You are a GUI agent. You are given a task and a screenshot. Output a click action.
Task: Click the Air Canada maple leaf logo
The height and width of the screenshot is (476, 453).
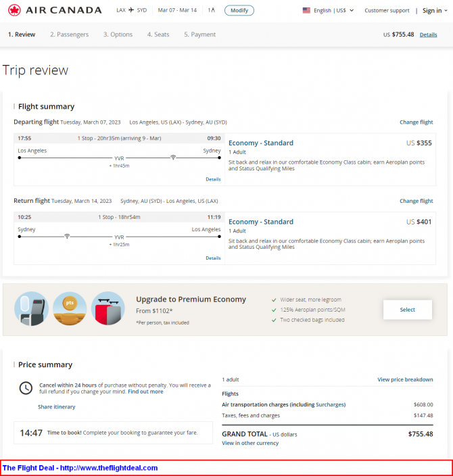point(14,10)
